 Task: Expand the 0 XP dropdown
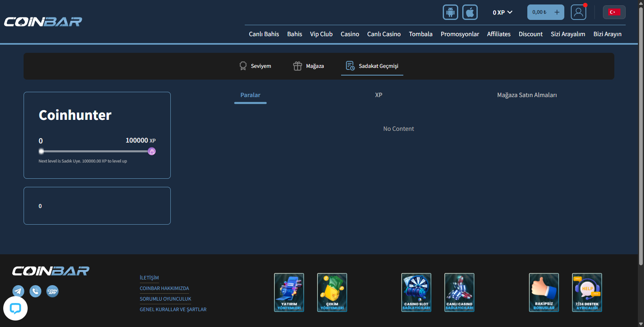(x=503, y=13)
